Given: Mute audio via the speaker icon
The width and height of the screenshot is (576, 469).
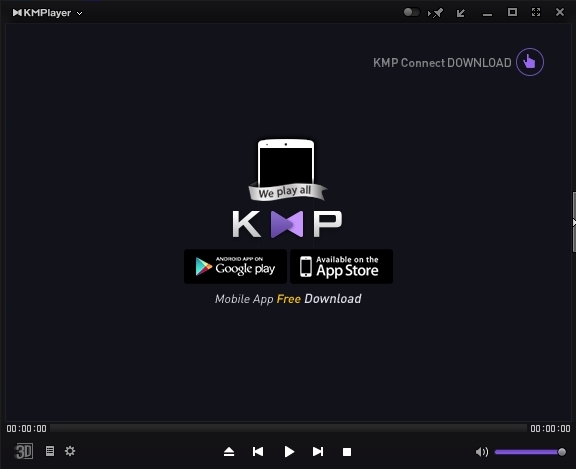Looking at the screenshot, I should coord(482,452).
